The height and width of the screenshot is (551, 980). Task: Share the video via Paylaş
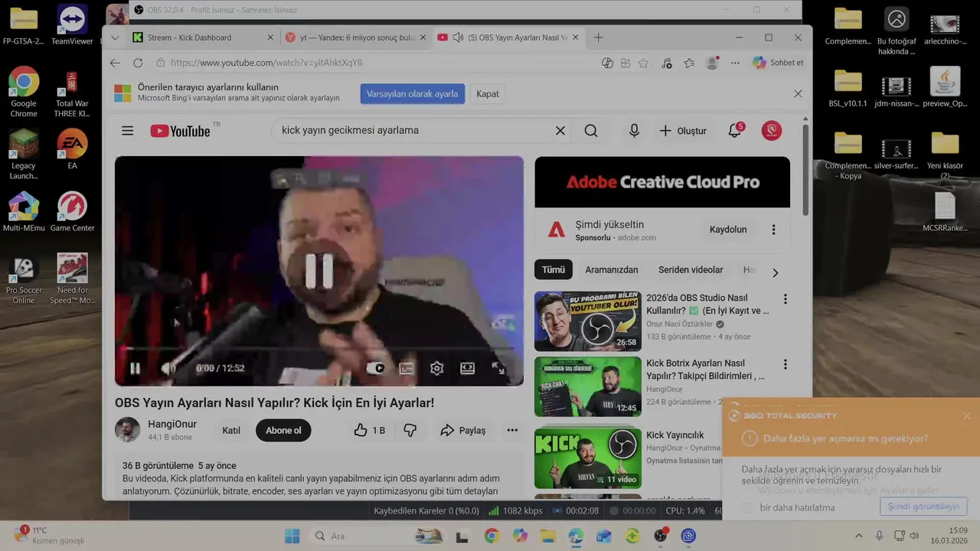pos(463,431)
